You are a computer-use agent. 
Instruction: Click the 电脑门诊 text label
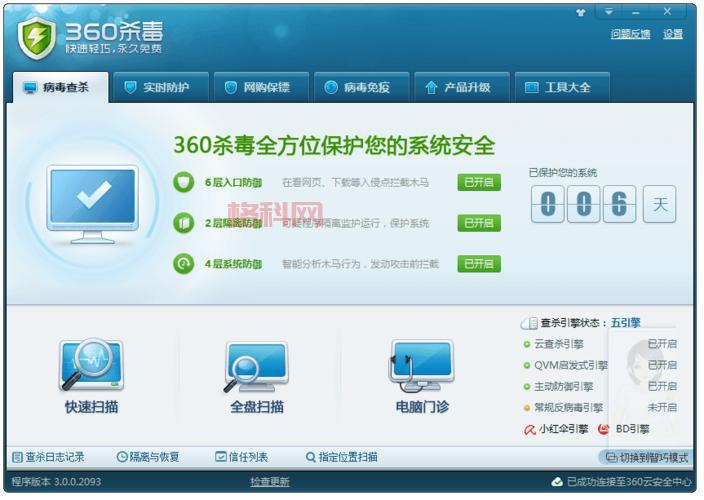pos(422,407)
